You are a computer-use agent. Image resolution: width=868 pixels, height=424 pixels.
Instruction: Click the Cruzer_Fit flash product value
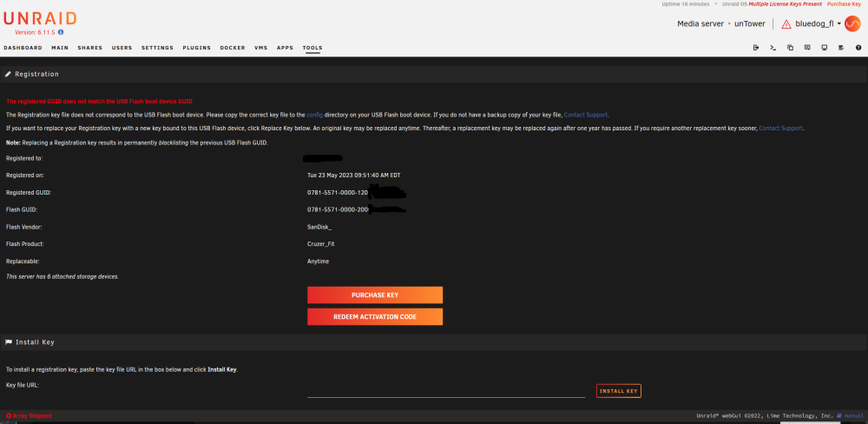point(320,244)
